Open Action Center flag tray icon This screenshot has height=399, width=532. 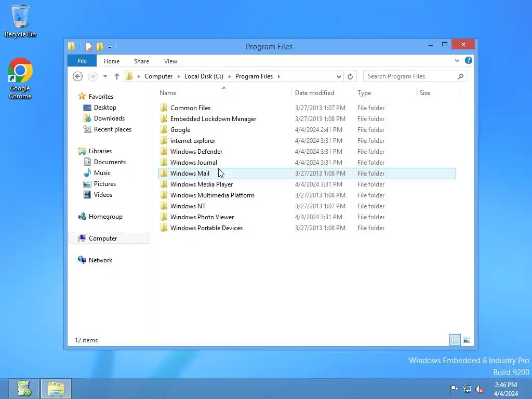(454, 389)
